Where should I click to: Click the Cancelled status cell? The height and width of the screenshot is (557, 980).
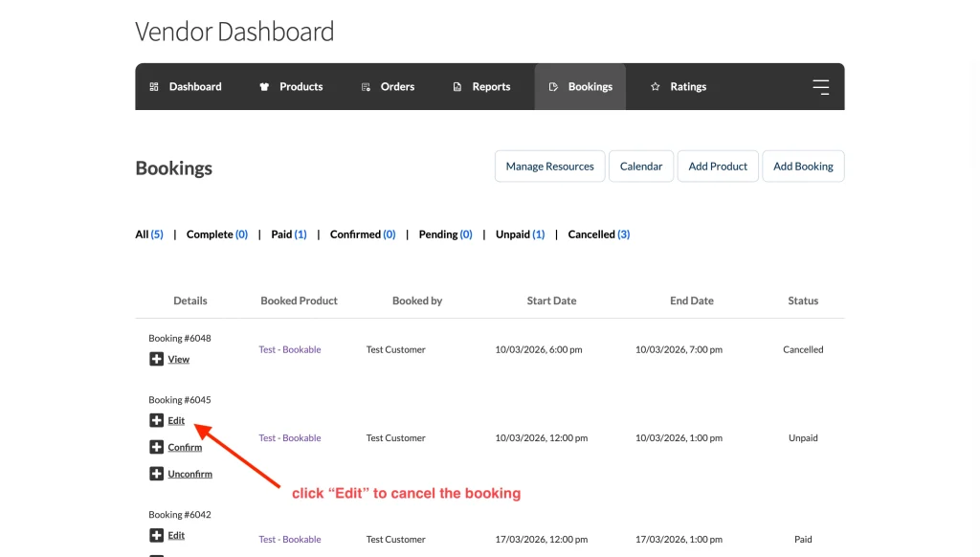click(803, 349)
